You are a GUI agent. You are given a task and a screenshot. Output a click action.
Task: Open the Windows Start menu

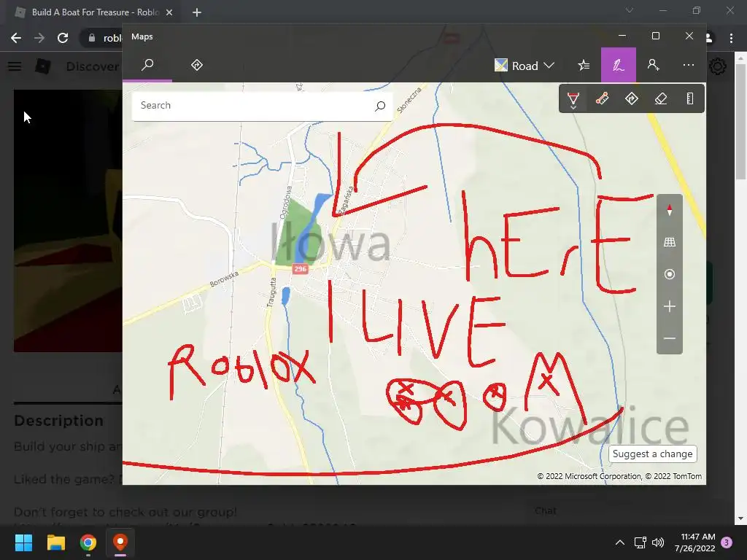23,542
